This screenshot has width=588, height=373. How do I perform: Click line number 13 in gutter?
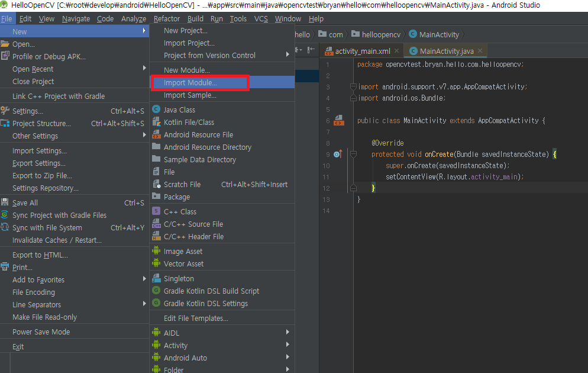tap(326, 200)
